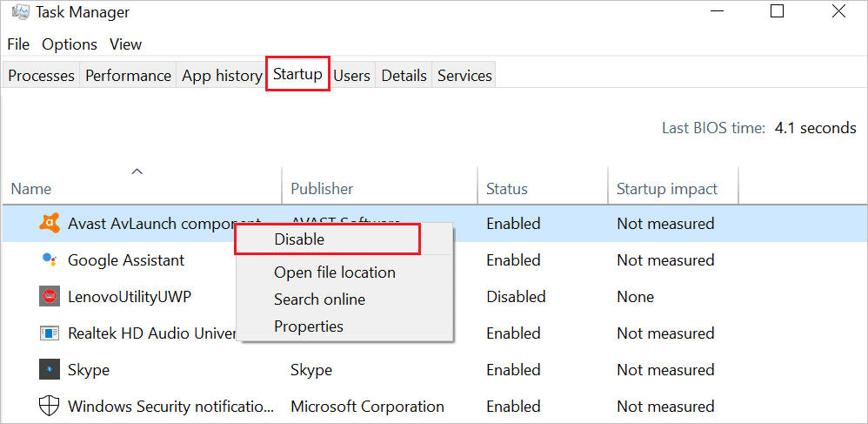Click the Google Assistant icon
The width and height of the screenshot is (868, 424).
coord(50,260)
